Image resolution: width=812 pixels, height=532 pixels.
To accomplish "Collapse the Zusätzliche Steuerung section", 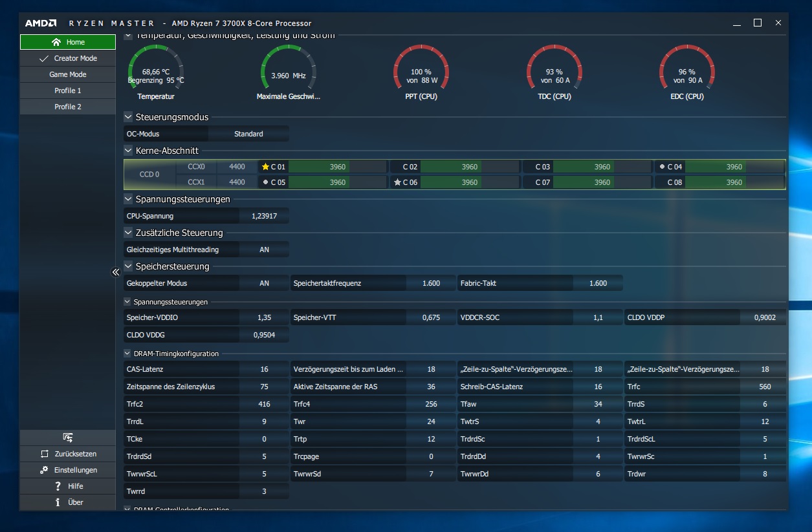I will 128,233.
